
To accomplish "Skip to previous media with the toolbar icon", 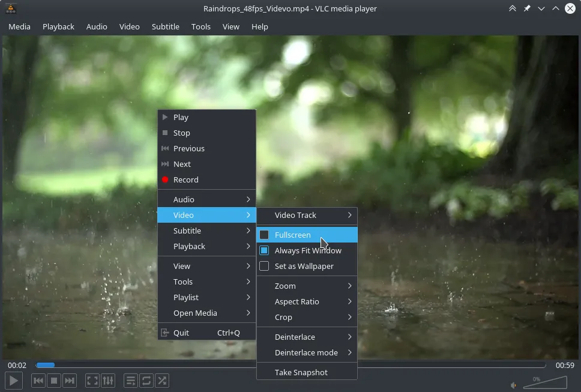I will point(38,380).
